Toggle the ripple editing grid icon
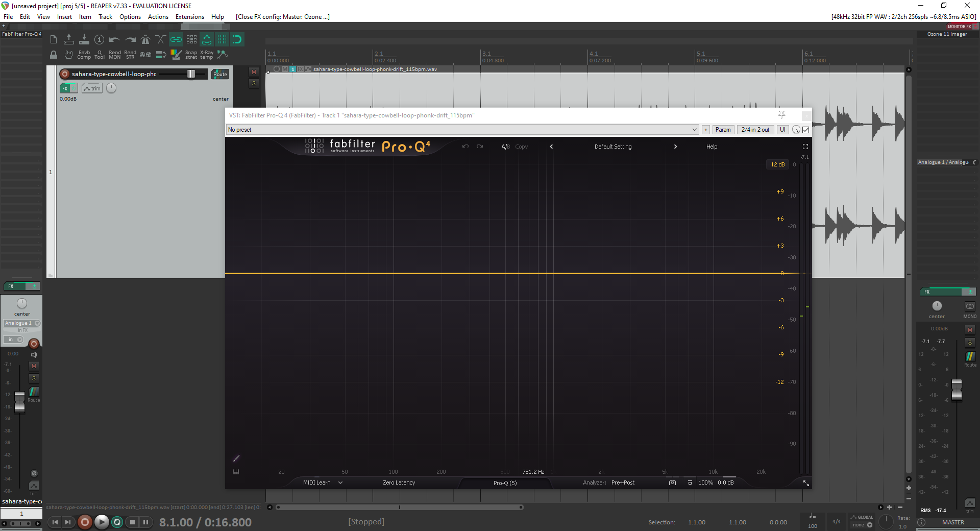The width and height of the screenshot is (980, 531). coord(191,39)
